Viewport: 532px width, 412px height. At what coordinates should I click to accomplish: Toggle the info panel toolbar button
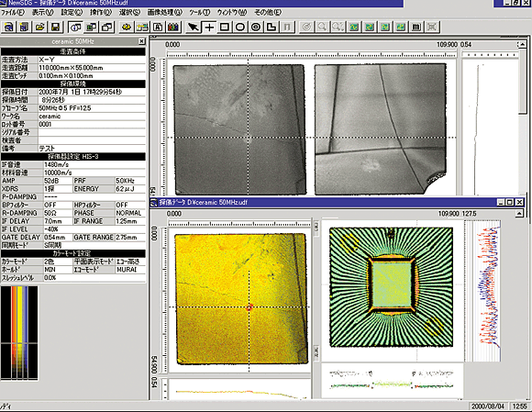75,27
